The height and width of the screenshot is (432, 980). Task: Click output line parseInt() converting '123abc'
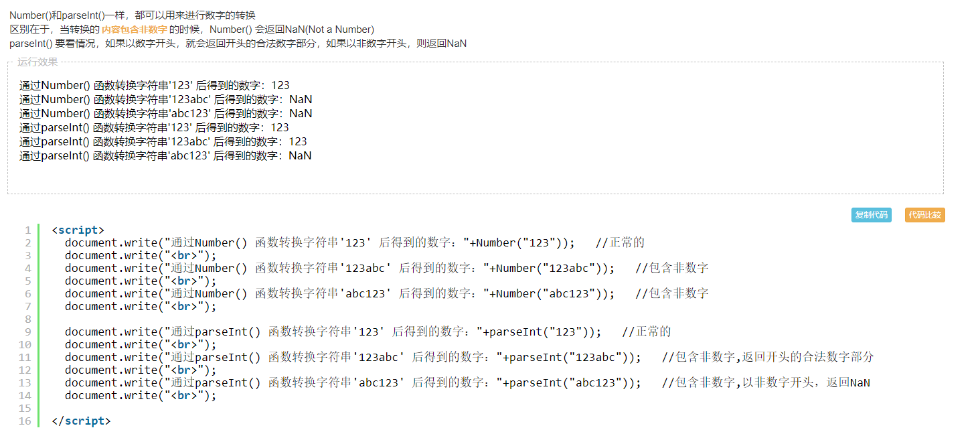163,141
